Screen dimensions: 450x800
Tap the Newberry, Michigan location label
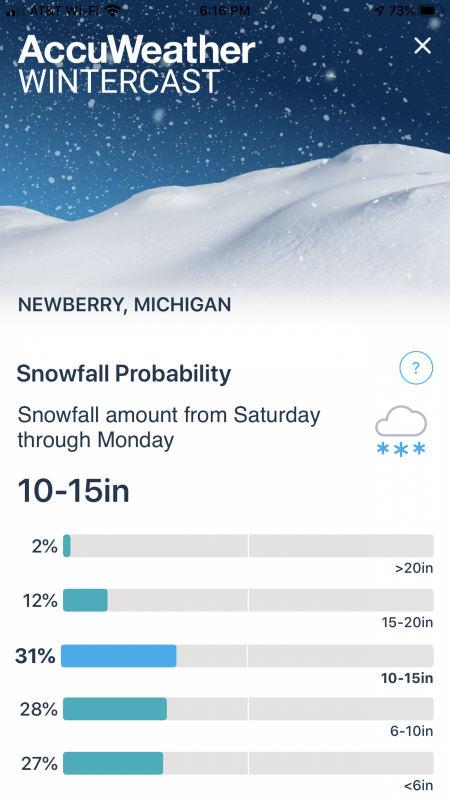(124, 305)
